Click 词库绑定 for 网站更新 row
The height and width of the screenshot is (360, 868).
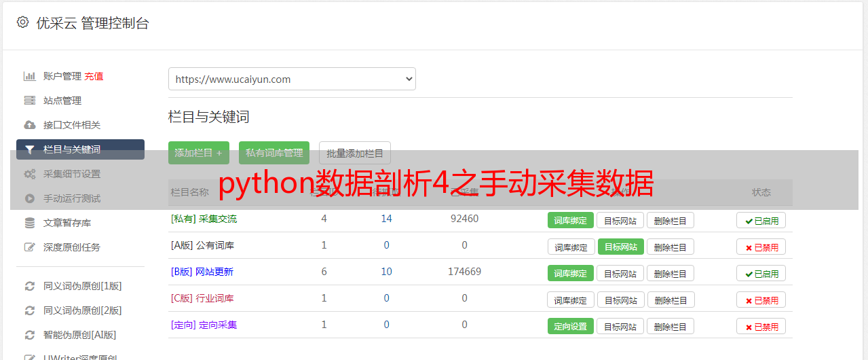(571, 273)
